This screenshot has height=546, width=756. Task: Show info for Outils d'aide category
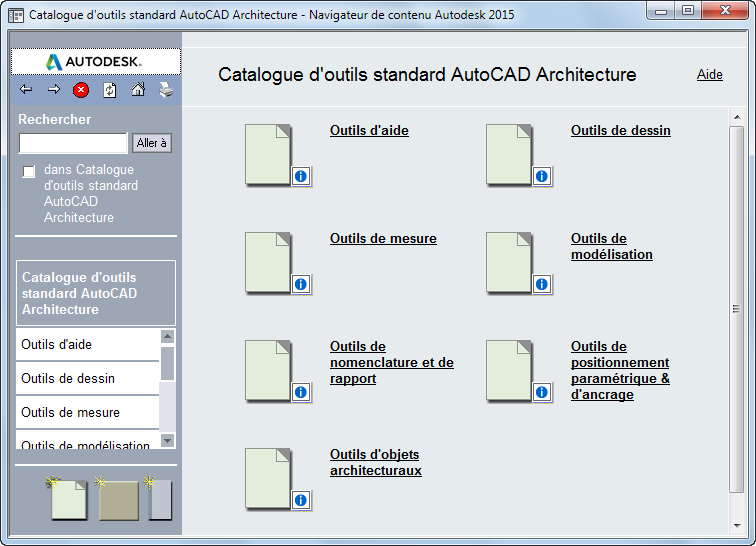click(x=301, y=176)
